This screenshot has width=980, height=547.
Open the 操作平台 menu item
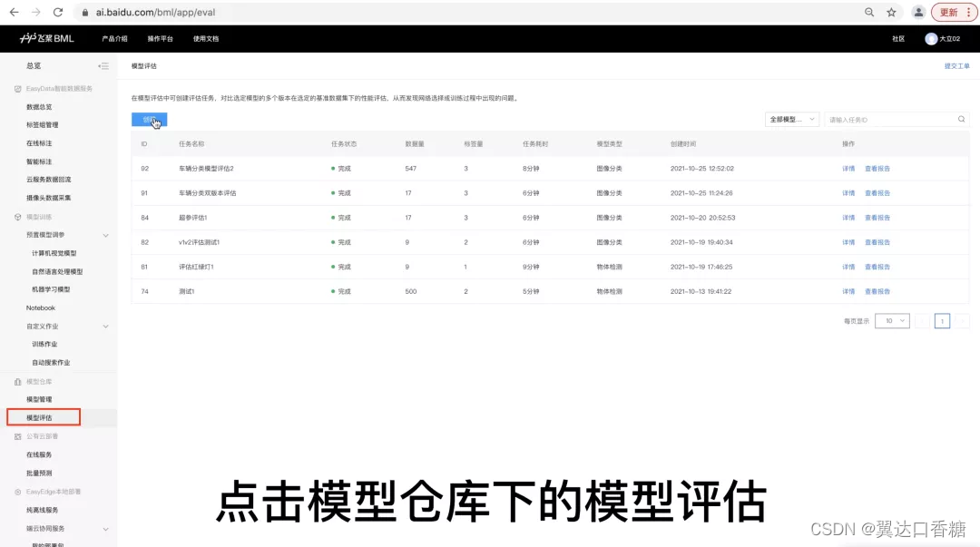point(160,38)
